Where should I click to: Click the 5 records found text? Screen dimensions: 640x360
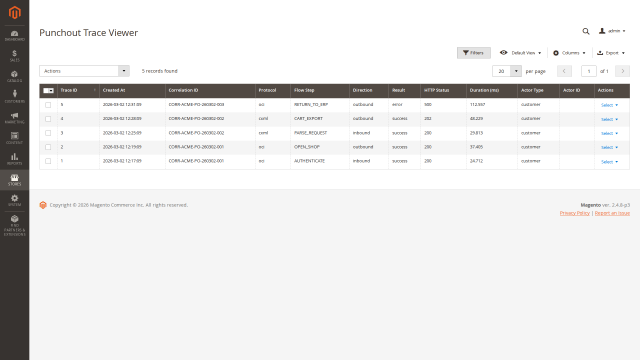coord(160,71)
